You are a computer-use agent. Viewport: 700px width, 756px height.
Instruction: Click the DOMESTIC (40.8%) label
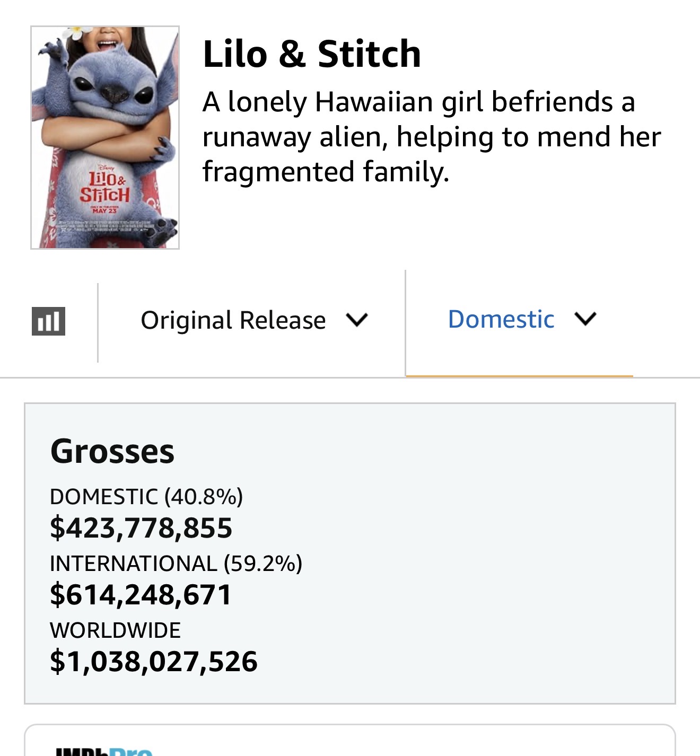click(146, 497)
